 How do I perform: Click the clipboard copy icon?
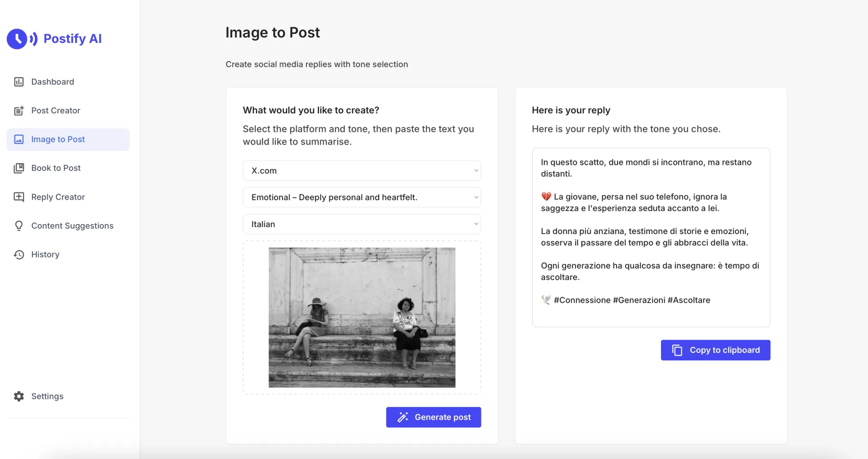coord(677,350)
